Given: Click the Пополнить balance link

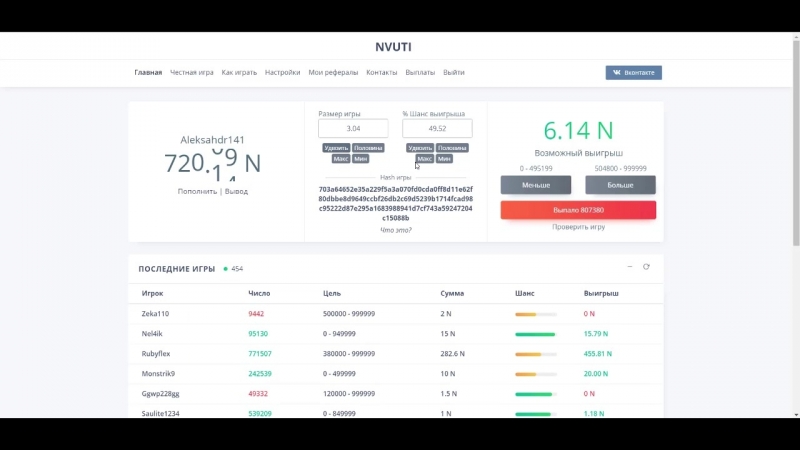Looking at the screenshot, I should click(197, 191).
